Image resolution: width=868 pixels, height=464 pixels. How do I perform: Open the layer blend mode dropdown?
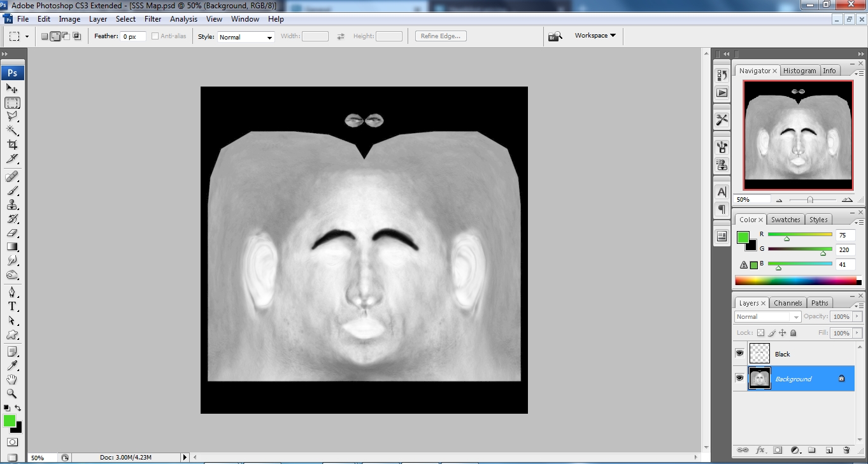tap(767, 316)
